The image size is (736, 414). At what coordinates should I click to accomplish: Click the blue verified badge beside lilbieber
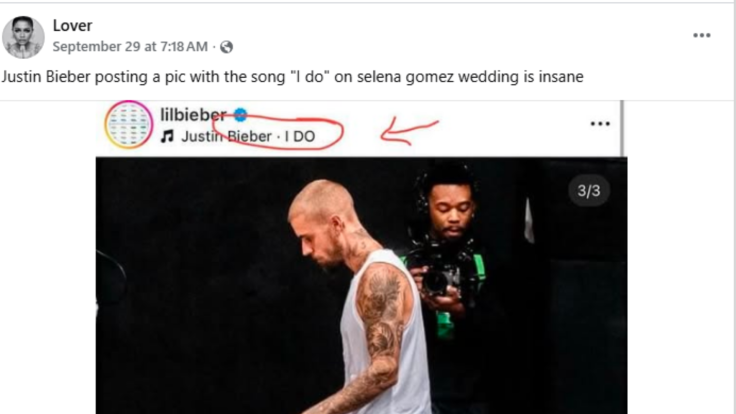(240, 114)
